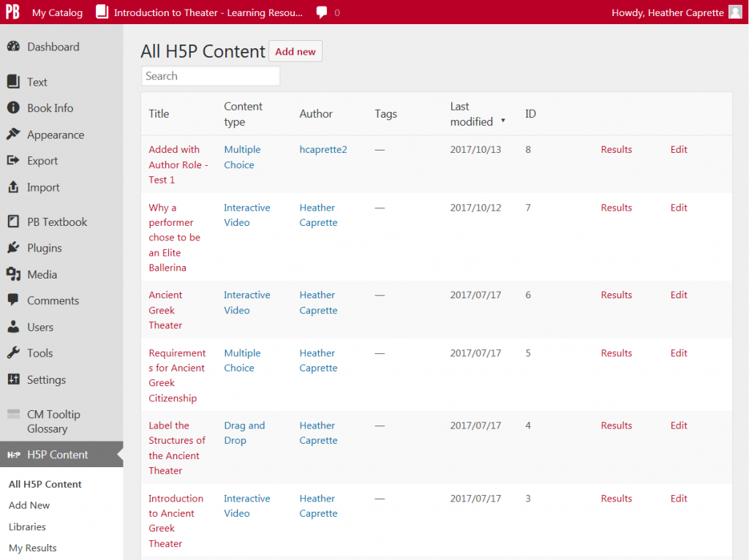Click the Comments speech bubble sidebar icon
The width and height of the screenshot is (749, 560).
(x=13, y=300)
